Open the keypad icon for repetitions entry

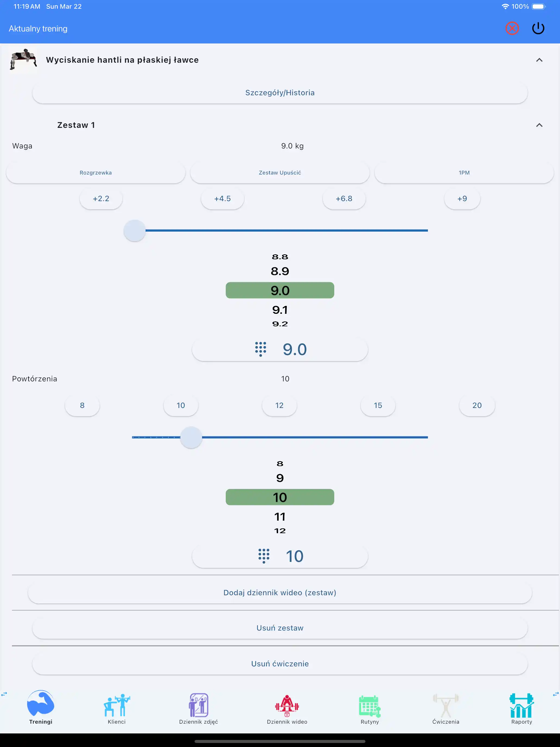coord(264,556)
